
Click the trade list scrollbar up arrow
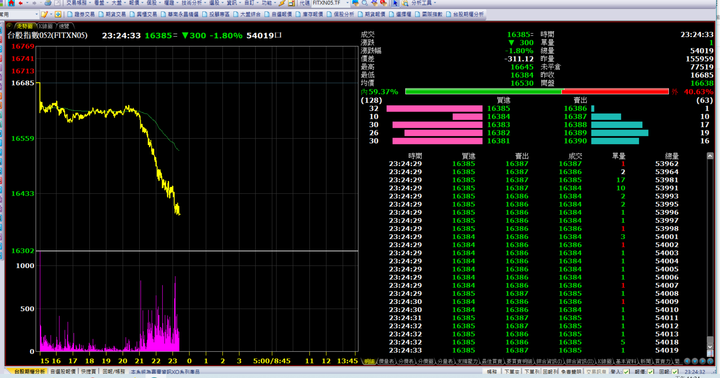[710, 156]
